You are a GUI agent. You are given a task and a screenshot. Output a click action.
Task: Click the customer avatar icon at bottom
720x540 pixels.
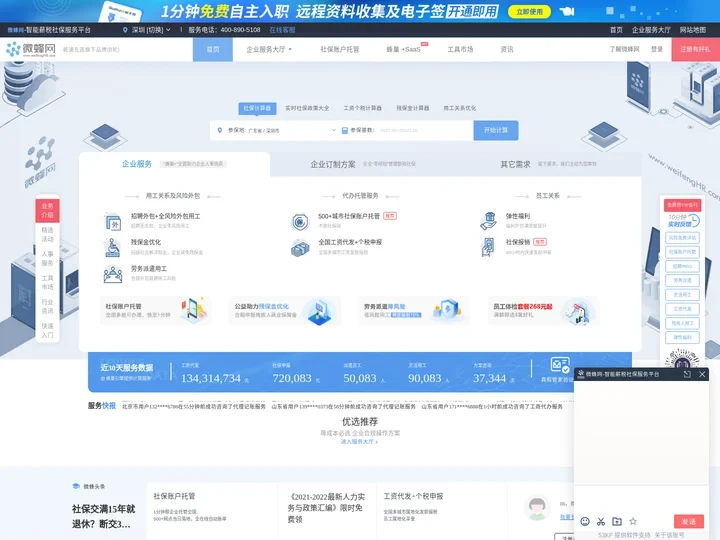coord(537,508)
